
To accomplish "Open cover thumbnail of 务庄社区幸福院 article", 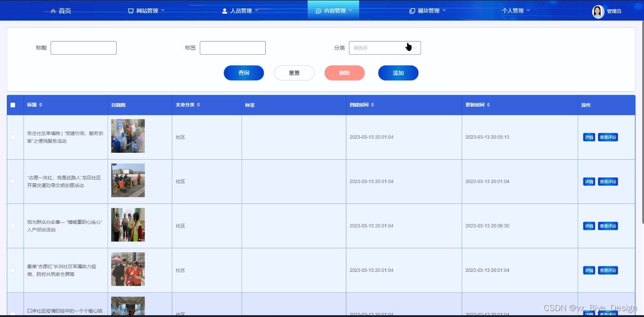I will click(x=128, y=136).
